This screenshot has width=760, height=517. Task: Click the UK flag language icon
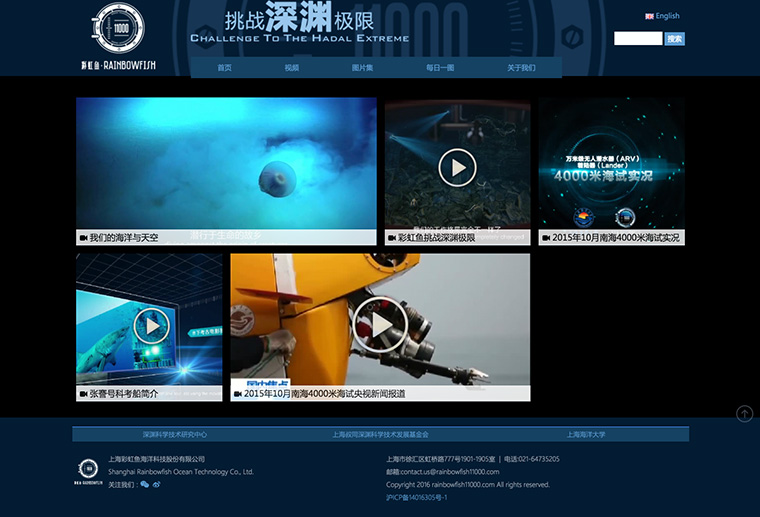coord(649,16)
